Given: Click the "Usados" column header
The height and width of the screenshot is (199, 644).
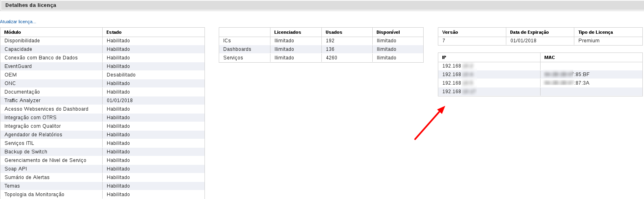Looking at the screenshot, I should point(334,32).
